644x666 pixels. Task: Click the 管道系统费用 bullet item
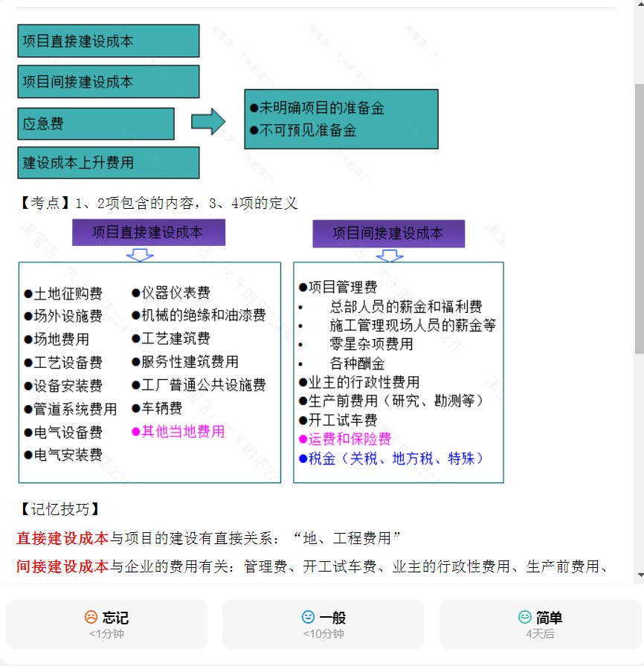(x=71, y=409)
